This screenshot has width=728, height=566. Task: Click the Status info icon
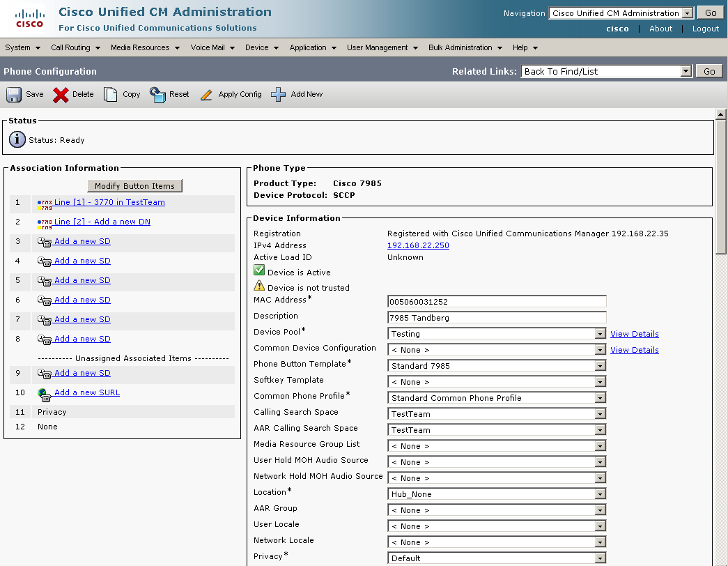click(x=17, y=139)
